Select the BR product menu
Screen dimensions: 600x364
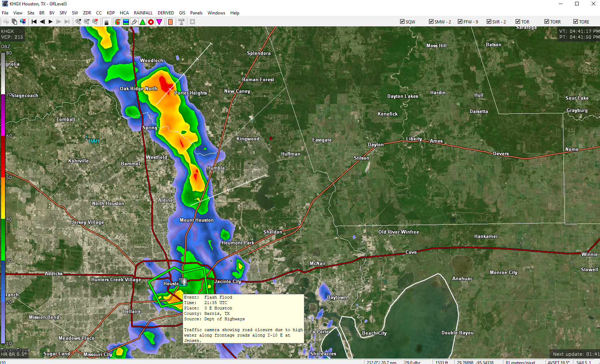click(42, 13)
